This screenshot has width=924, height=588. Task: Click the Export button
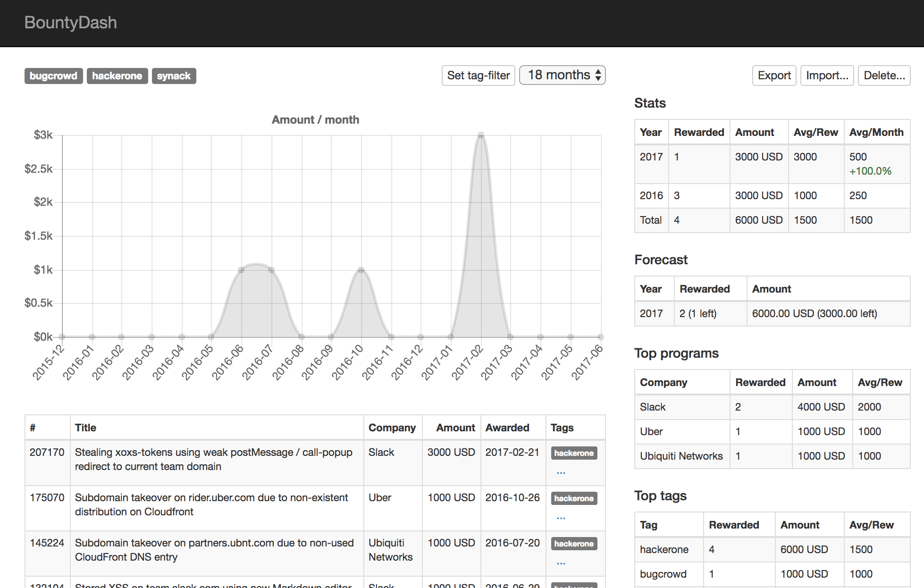tap(774, 76)
